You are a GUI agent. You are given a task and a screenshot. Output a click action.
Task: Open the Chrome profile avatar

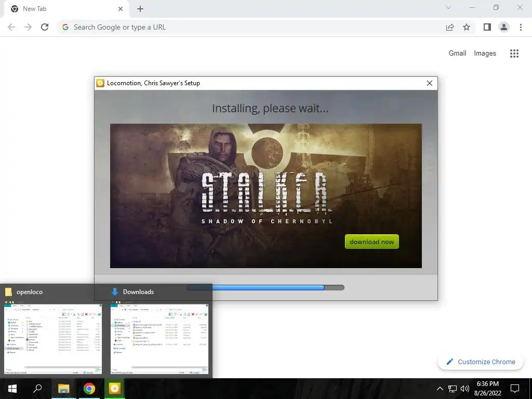tap(504, 27)
